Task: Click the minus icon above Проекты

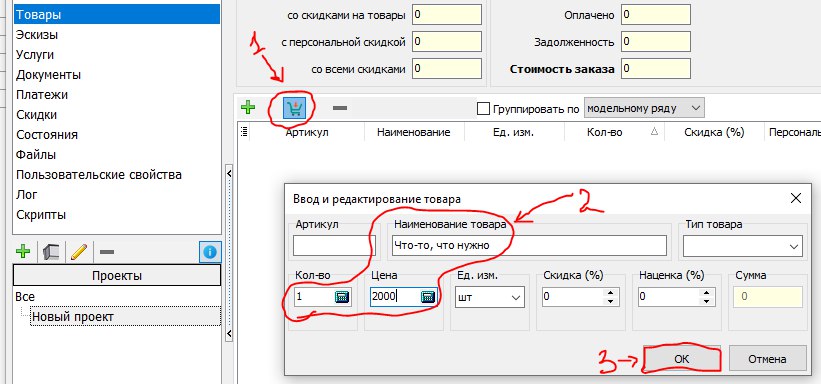Action: tap(107, 252)
